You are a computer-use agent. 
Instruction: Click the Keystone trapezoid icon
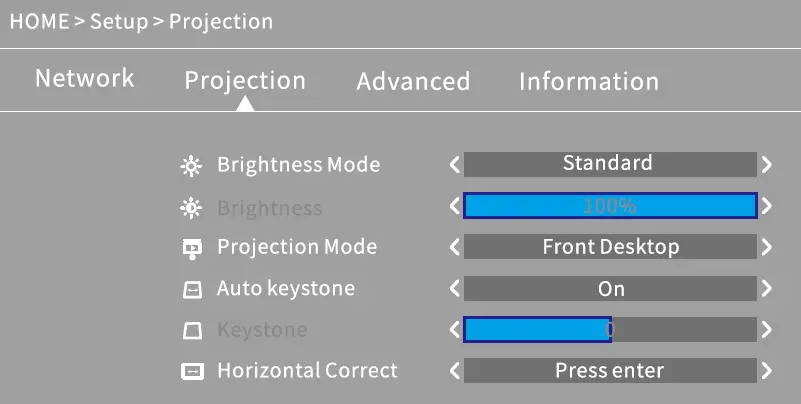point(191,330)
